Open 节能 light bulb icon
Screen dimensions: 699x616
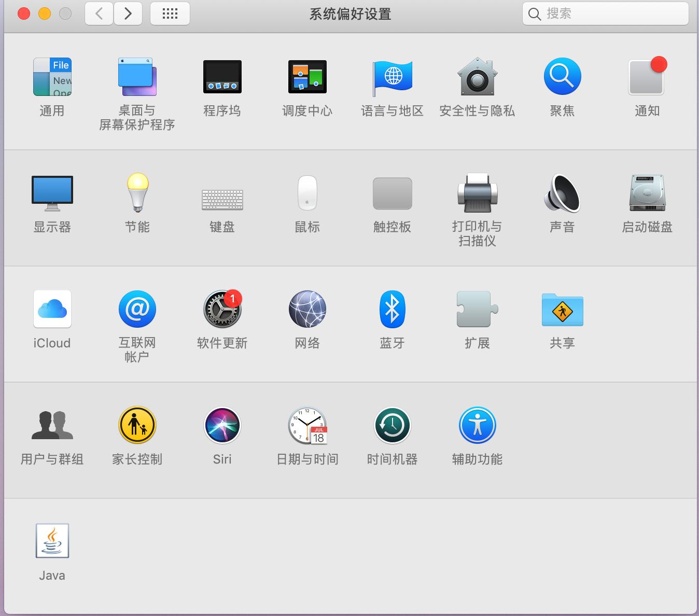(137, 193)
